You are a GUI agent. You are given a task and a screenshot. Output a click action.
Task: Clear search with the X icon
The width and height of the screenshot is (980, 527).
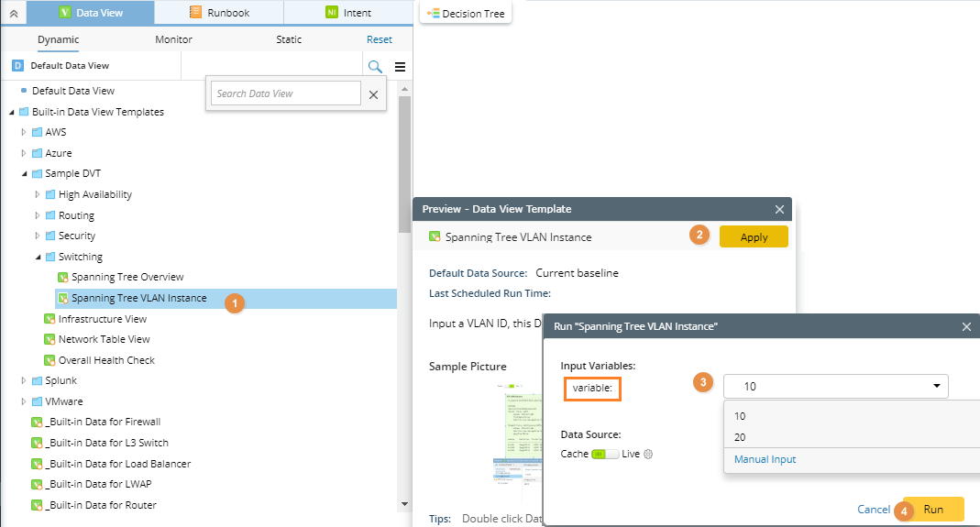pyautogui.click(x=373, y=93)
